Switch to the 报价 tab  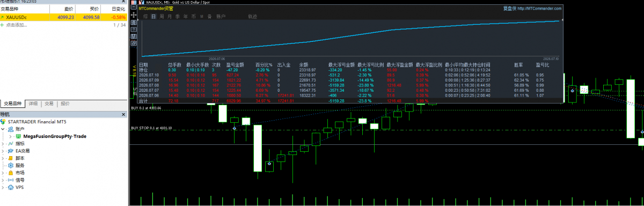point(65,104)
